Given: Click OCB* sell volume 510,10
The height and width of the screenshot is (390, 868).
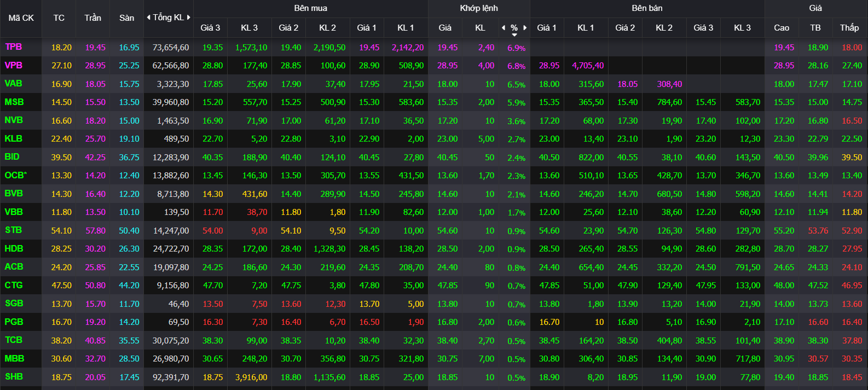Looking at the screenshot, I should tap(591, 176).
